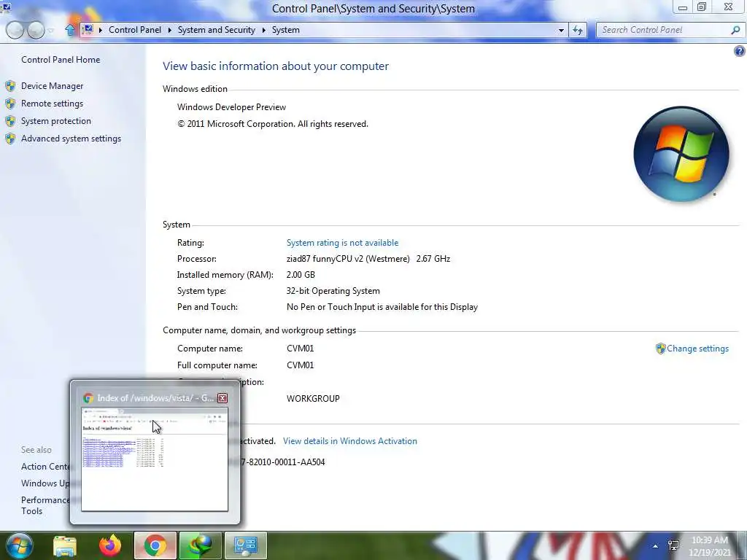Open the recent pages dropdown arrow
The image size is (747, 560).
[50, 31]
